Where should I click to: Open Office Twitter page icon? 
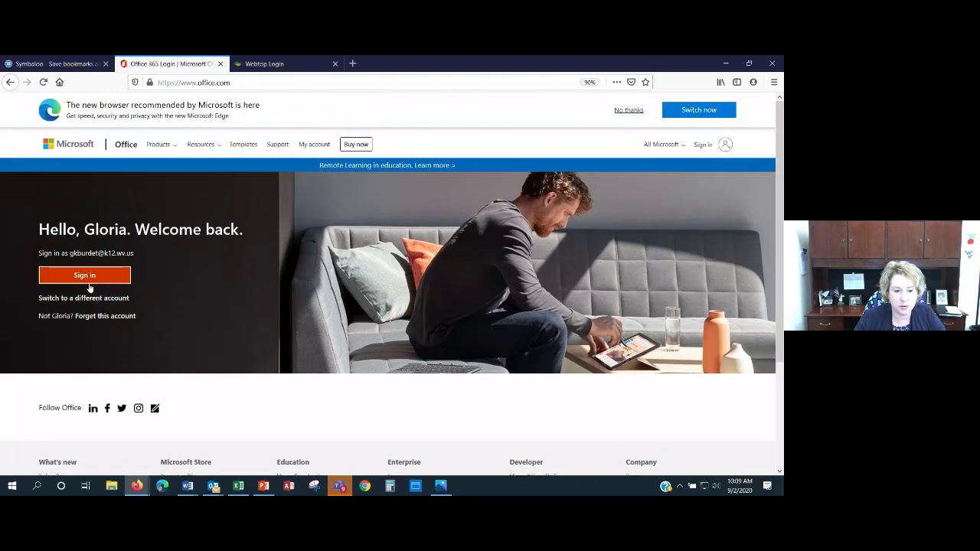[122, 409]
